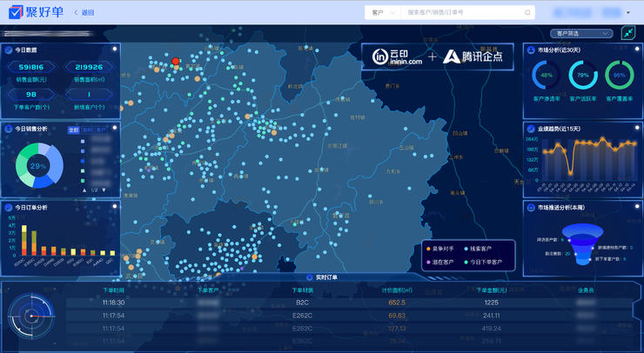Click the red dot marker on map
Image resolution: width=644 pixels, height=353 pixels.
tap(176, 61)
